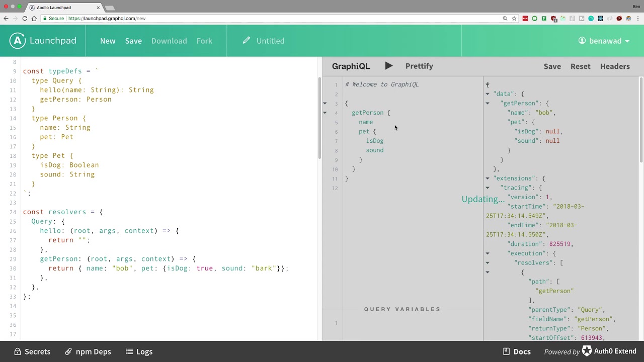The image size is (644, 362).
Task: Click the book icon beside Docs
Action: pyautogui.click(x=507, y=351)
